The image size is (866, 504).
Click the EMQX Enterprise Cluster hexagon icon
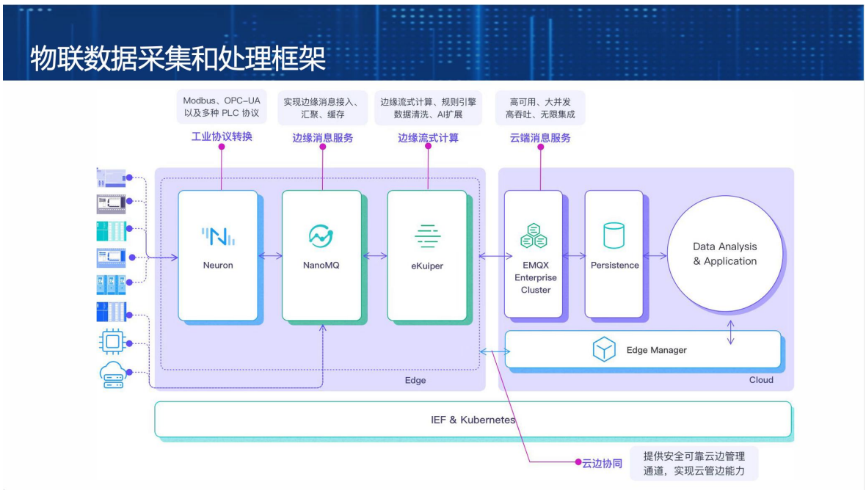click(534, 235)
